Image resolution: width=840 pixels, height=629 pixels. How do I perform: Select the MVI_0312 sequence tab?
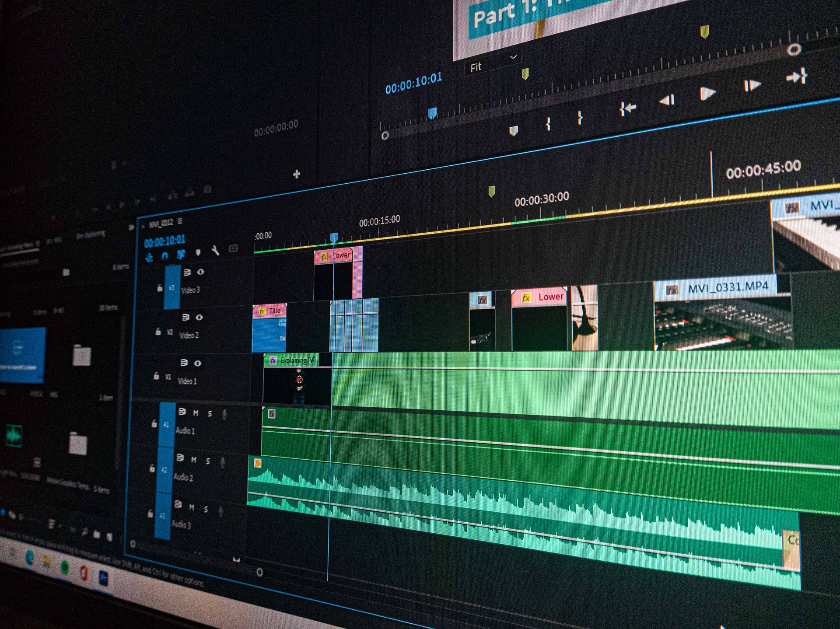[x=161, y=224]
